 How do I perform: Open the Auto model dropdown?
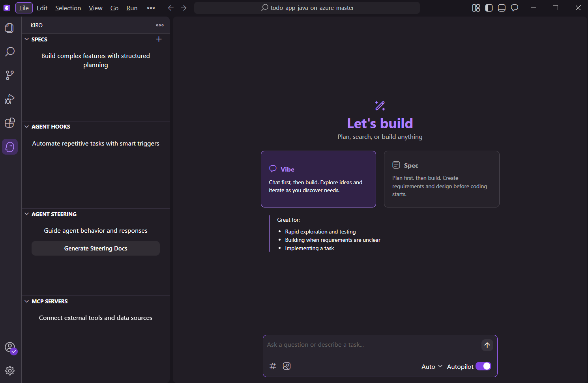[x=432, y=366]
